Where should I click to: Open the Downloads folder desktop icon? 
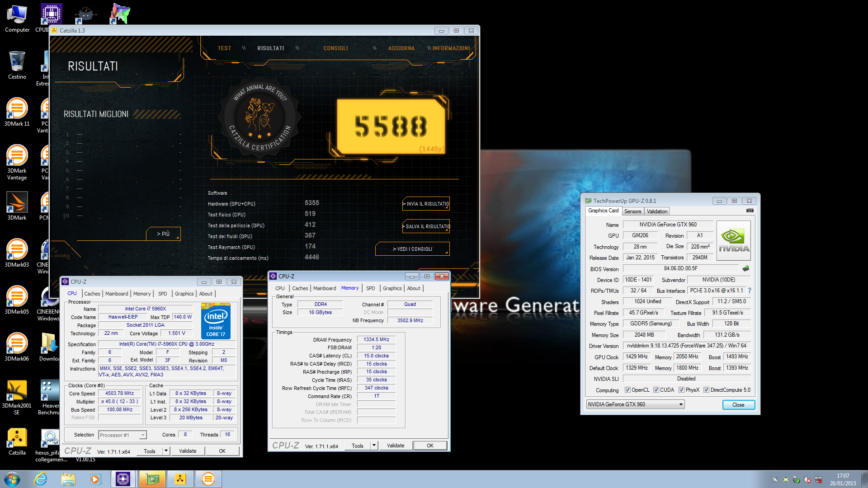[49, 347]
